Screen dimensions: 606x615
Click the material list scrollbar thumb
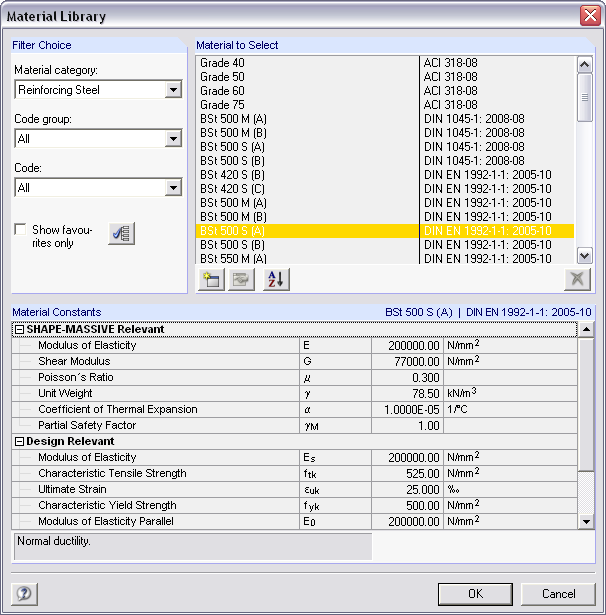[584, 97]
